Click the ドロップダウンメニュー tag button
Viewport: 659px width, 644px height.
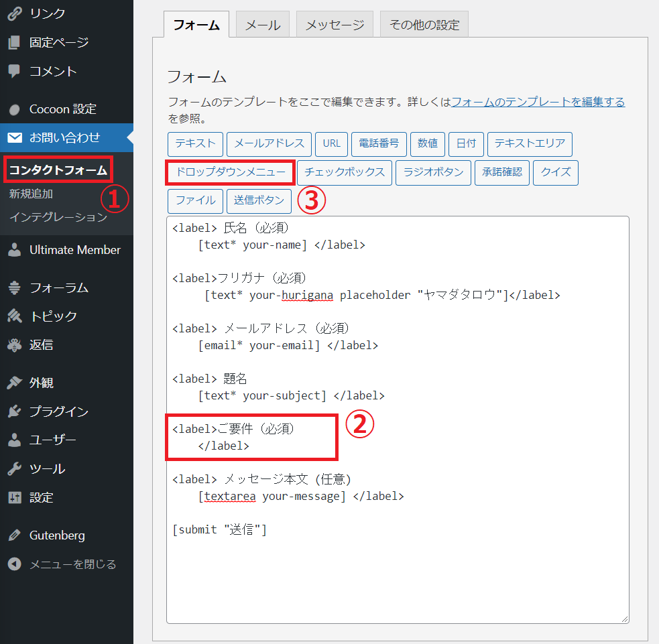click(231, 172)
